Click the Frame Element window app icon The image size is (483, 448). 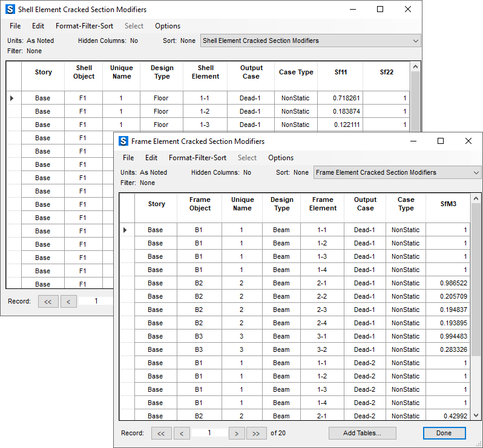pyautogui.click(x=123, y=141)
